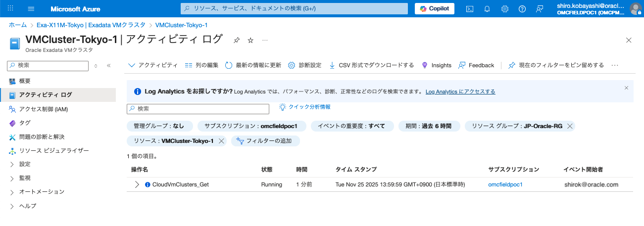This screenshot has height=226, width=644.
Task: Expand the CloudVmClusters_Get log row
Action: pyautogui.click(x=137, y=184)
